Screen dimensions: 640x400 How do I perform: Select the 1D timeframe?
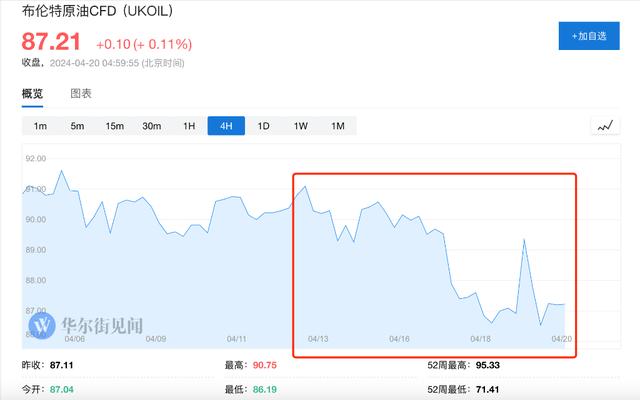coord(263,126)
